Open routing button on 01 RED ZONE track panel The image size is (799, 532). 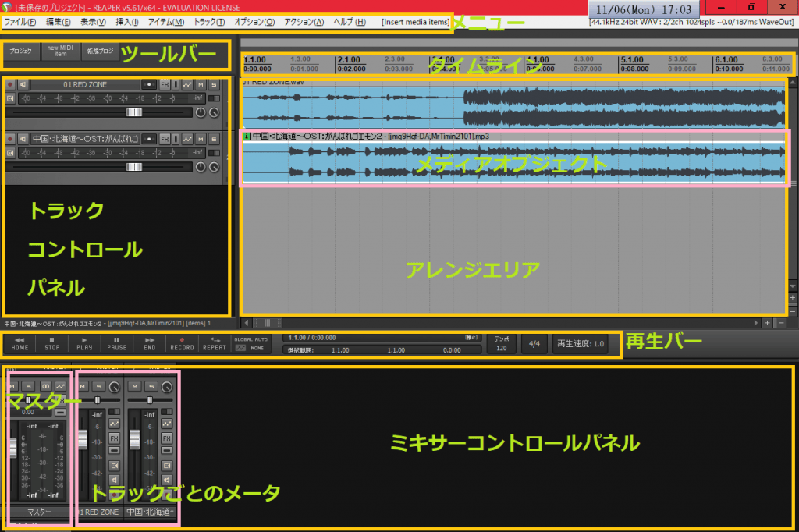[x=149, y=84]
